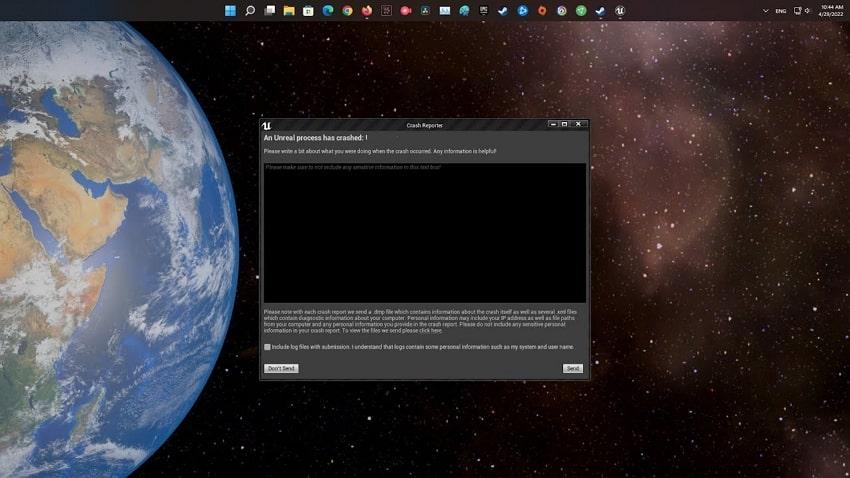Open network status in system tray
This screenshot has height=478, width=850.
797,11
